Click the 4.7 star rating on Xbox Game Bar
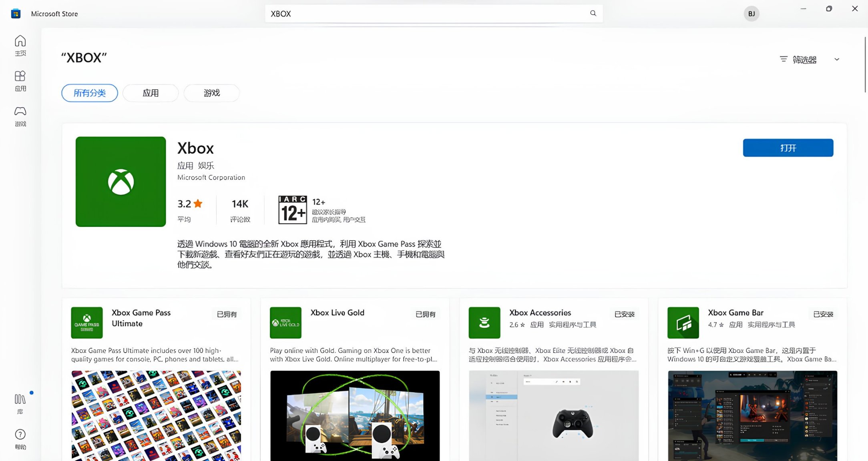The image size is (868, 461). [715, 325]
